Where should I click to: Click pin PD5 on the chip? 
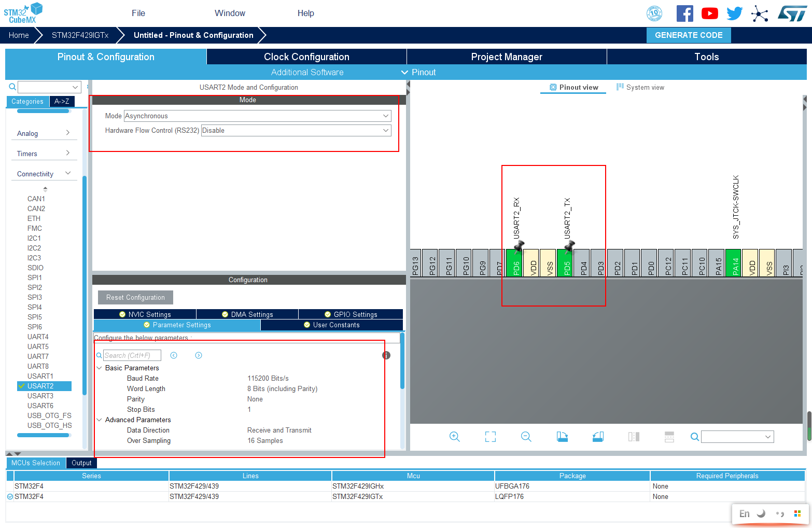[x=565, y=263]
